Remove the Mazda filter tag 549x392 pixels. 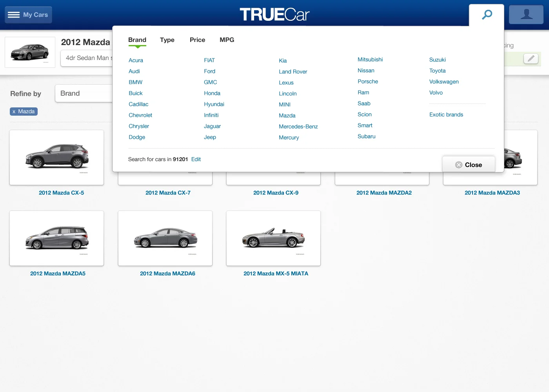24,111
